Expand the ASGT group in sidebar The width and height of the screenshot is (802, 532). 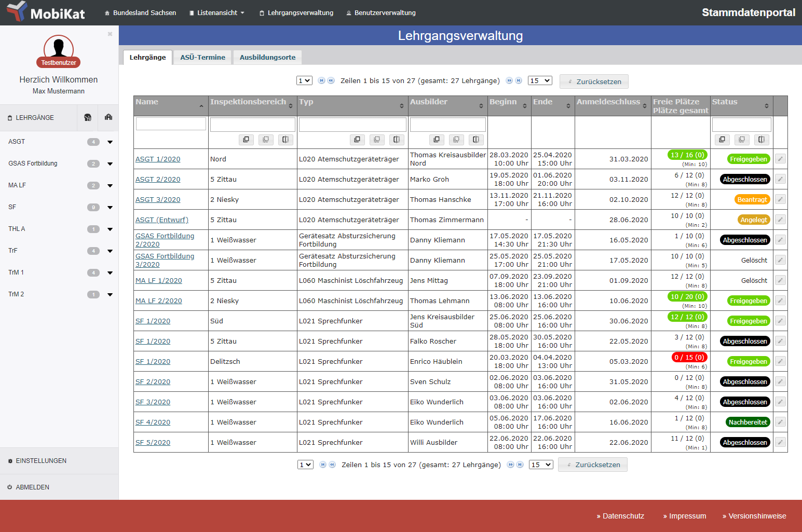pos(110,142)
